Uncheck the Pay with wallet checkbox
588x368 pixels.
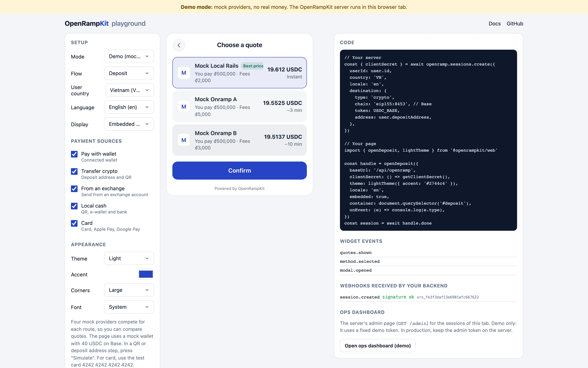pyautogui.click(x=74, y=154)
